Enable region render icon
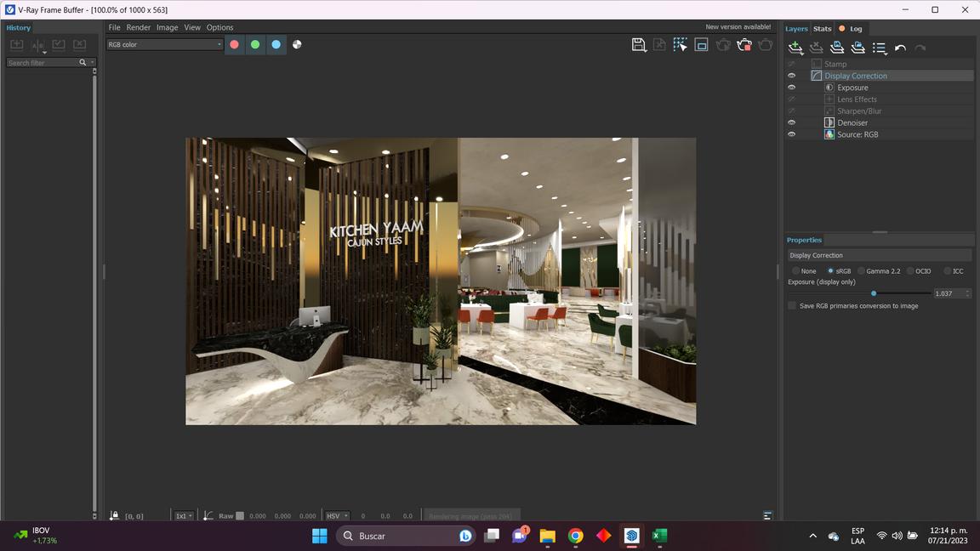980x551 pixels. [701, 45]
